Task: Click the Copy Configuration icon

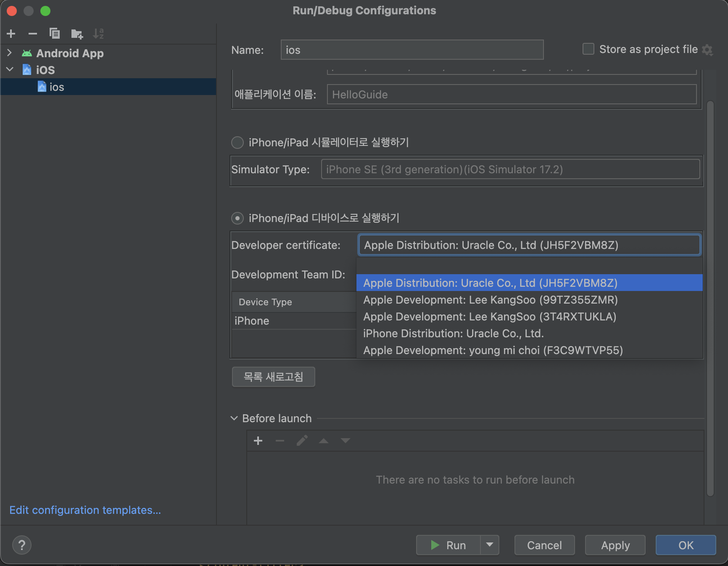Action: click(x=55, y=34)
